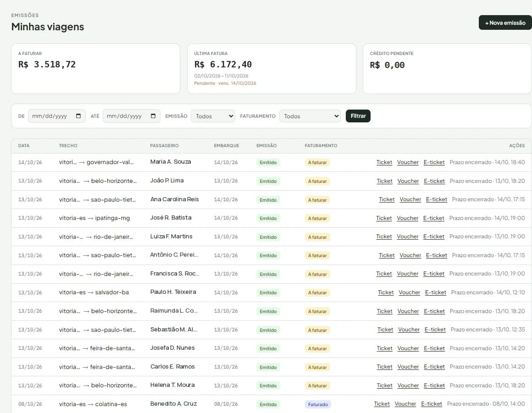Click Prazo encerrado 14/10, 18:40 text
The image size is (532, 413).
pyautogui.click(x=487, y=162)
